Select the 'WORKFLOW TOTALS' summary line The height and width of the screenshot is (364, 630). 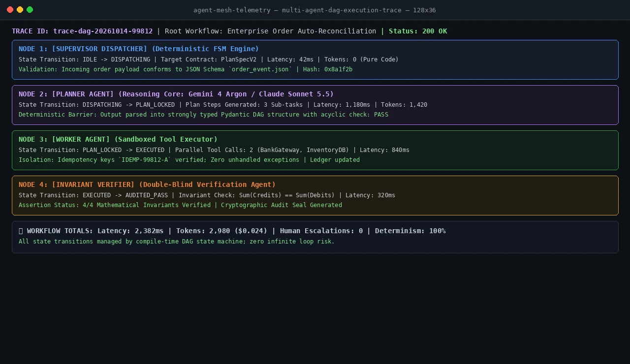click(x=232, y=231)
